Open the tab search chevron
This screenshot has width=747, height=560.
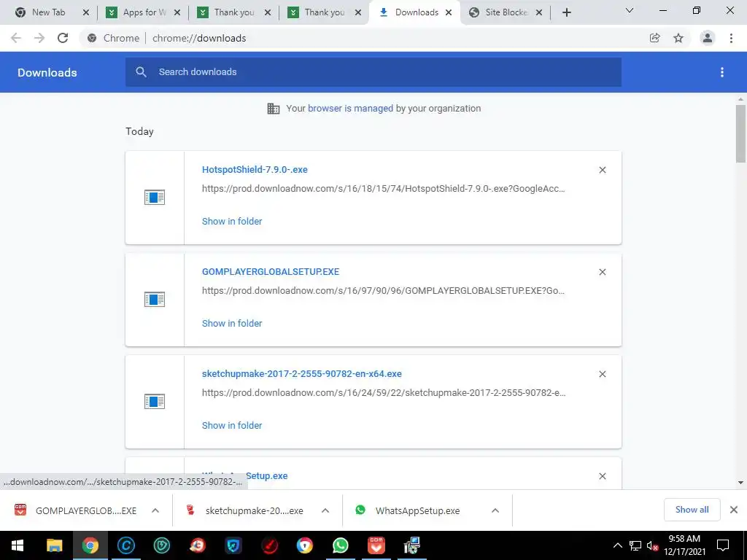tap(630, 10)
